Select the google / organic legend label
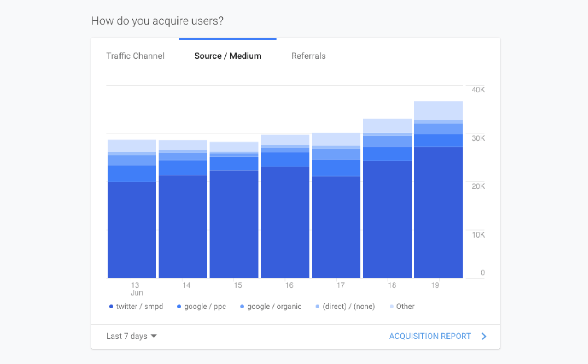Screen dimensions: 588x364 coord(274,307)
